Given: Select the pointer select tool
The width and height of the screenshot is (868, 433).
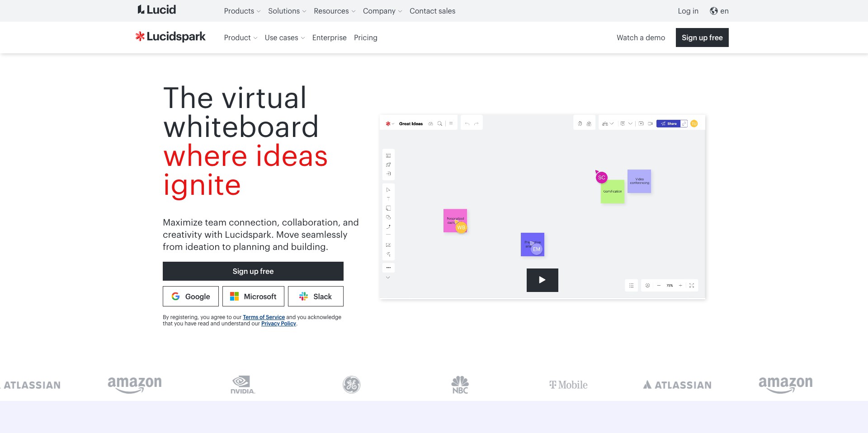Looking at the screenshot, I should [x=388, y=190].
